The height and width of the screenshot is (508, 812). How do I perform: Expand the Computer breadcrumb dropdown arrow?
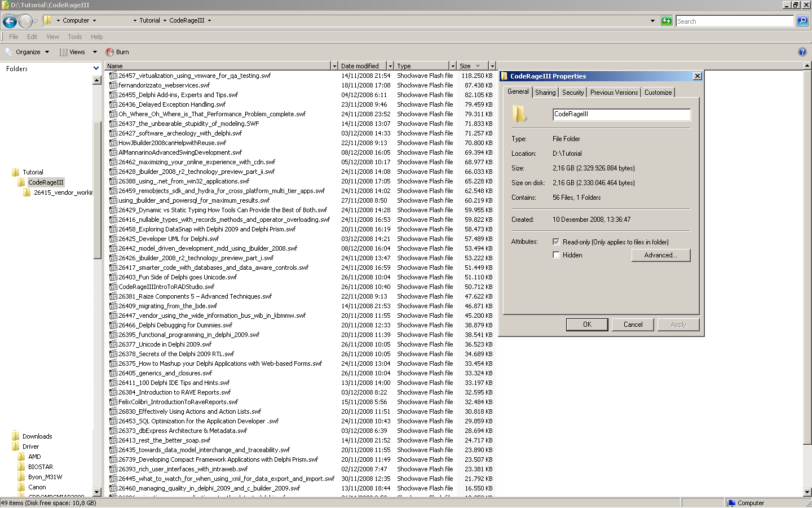[94, 20]
